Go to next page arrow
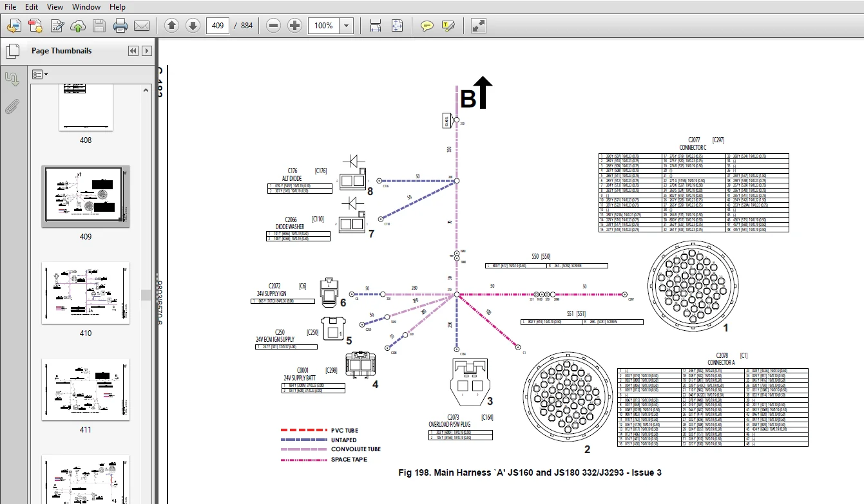864x504 pixels. tap(193, 26)
